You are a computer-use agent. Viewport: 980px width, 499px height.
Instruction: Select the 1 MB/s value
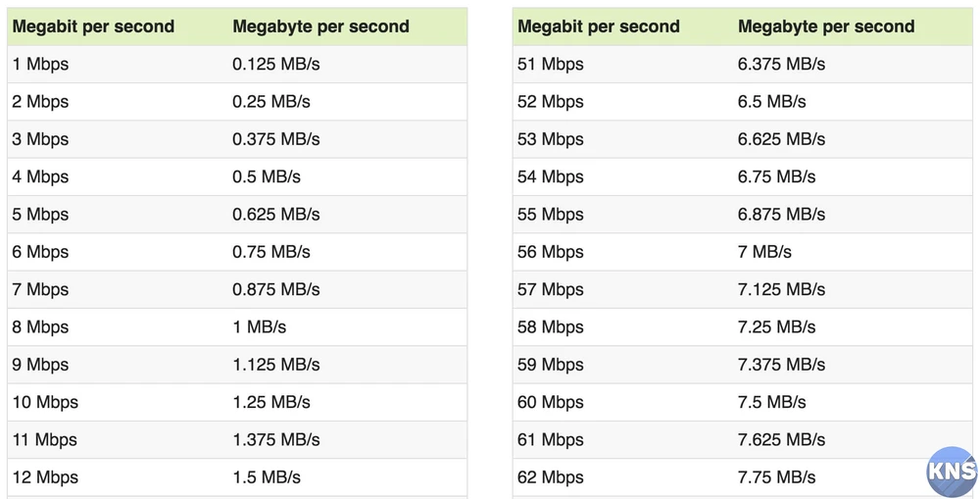[260, 327]
